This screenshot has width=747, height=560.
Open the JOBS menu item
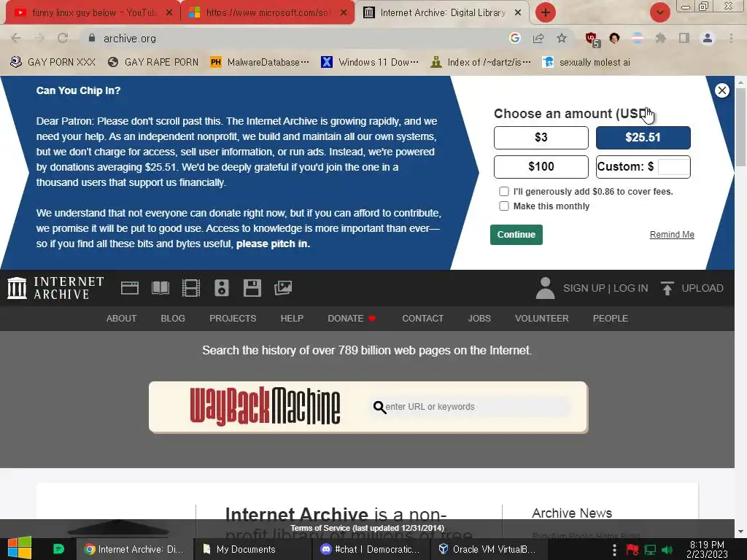pyautogui.click(x=479, y=318)
